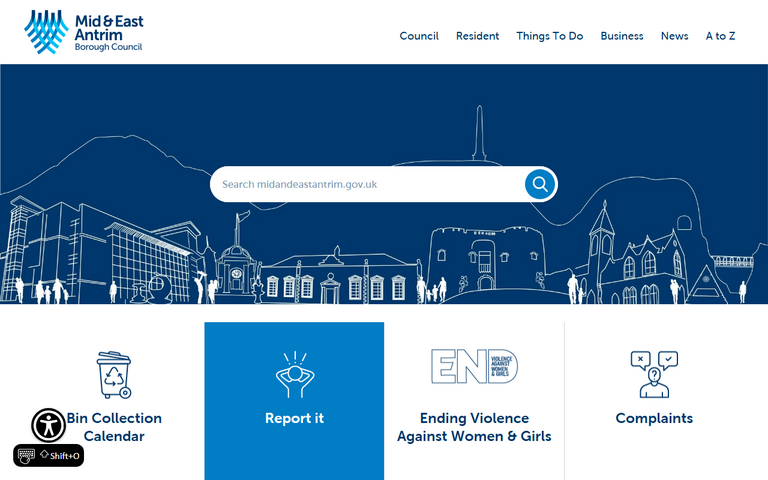The image size is (768, 480).
Task: Open Ending Violence Against Women & Girls link
Action: (474, 427)
